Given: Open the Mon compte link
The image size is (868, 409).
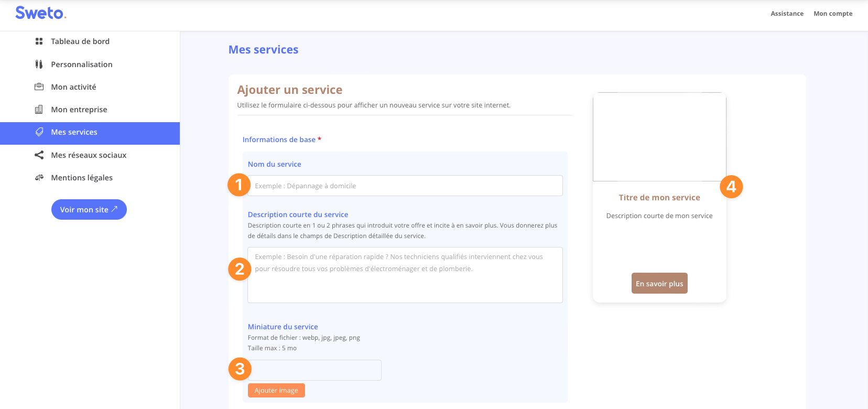Looking at the screenshot, I should 833,14.
